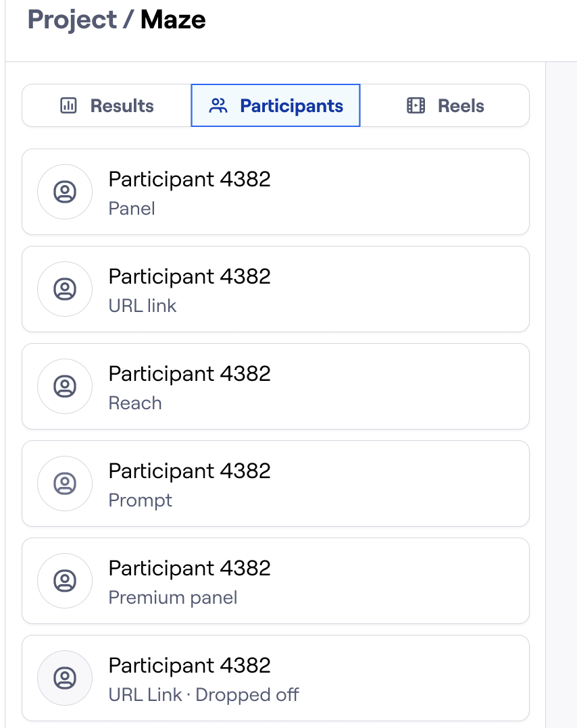Click avatar icon of Prompt participant

pos(65,484)
